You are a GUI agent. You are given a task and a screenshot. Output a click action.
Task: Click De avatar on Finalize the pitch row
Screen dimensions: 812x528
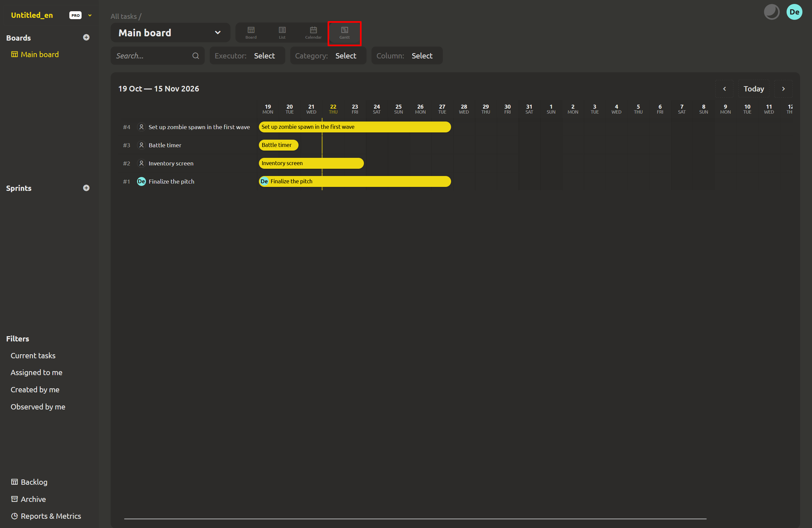click(141, 182)
